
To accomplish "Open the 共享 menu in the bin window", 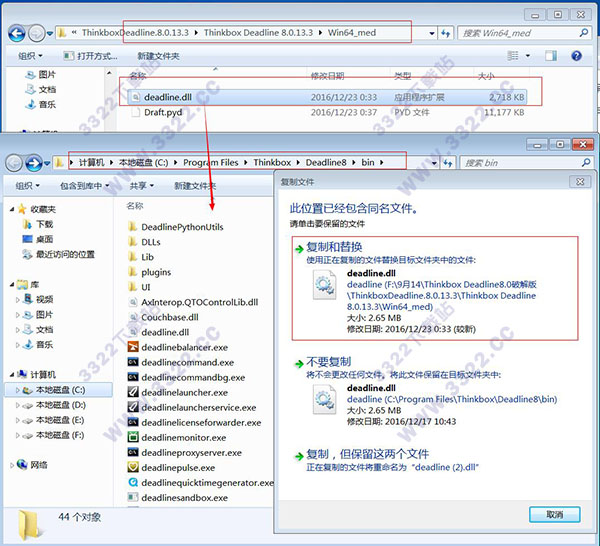I will (x=142, y=186).
